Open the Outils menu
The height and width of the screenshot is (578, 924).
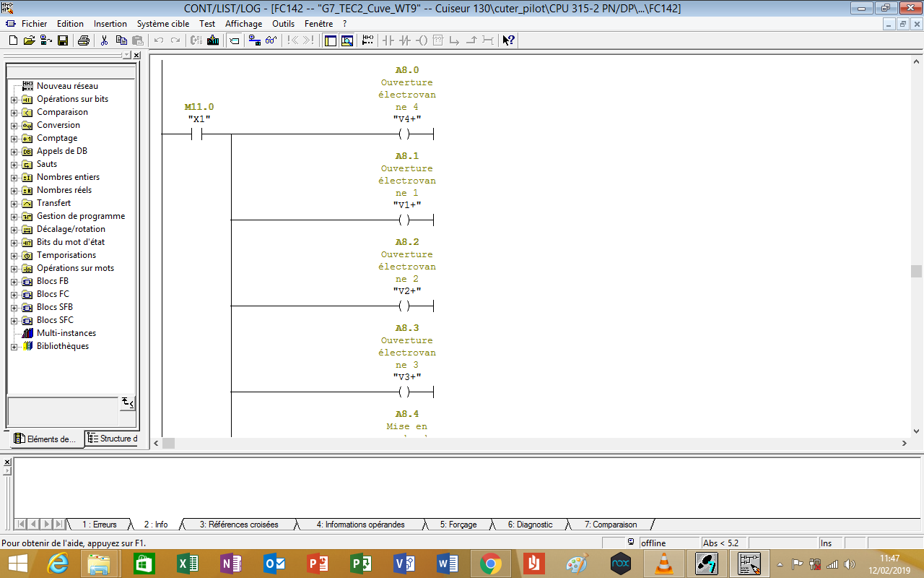pyautogui.click(x=283, y=23)
